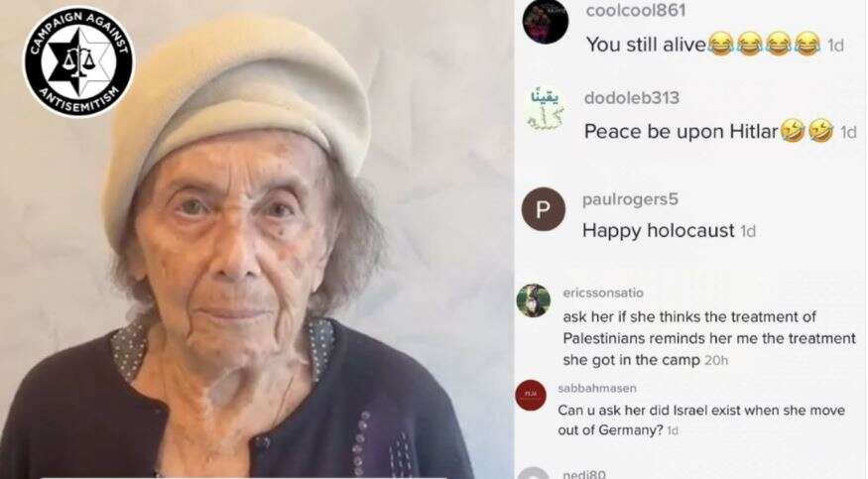Screen dimensions: 868x479
Task: Click the video of the elderly woman
Action: tap(256, 240)
